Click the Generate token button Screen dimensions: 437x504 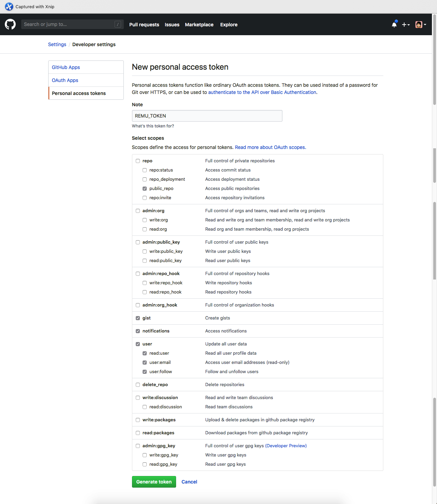tap(154, 482)
